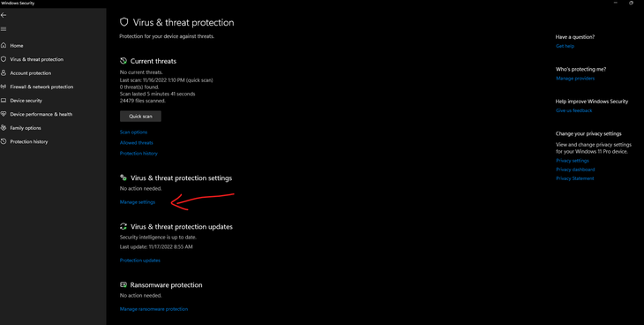
Task: Click the Device security laptop icon
Action: click(4, 101)
